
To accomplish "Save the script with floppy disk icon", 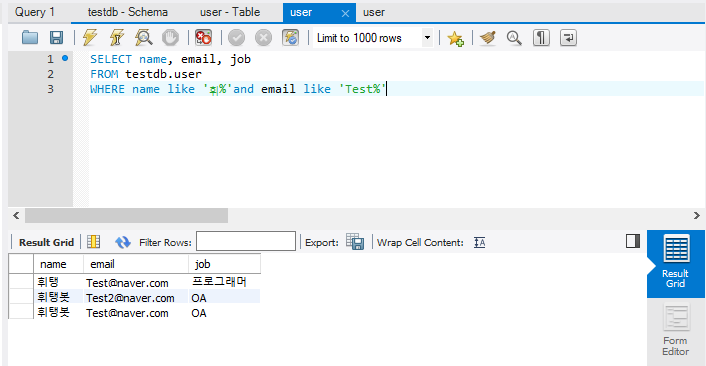I will click(56, 38).
